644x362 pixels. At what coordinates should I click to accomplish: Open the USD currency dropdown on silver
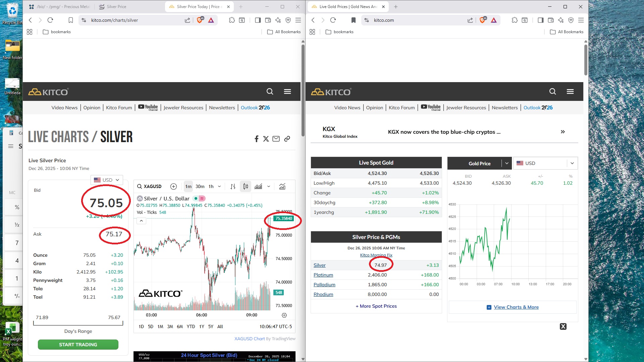[107, 180]
